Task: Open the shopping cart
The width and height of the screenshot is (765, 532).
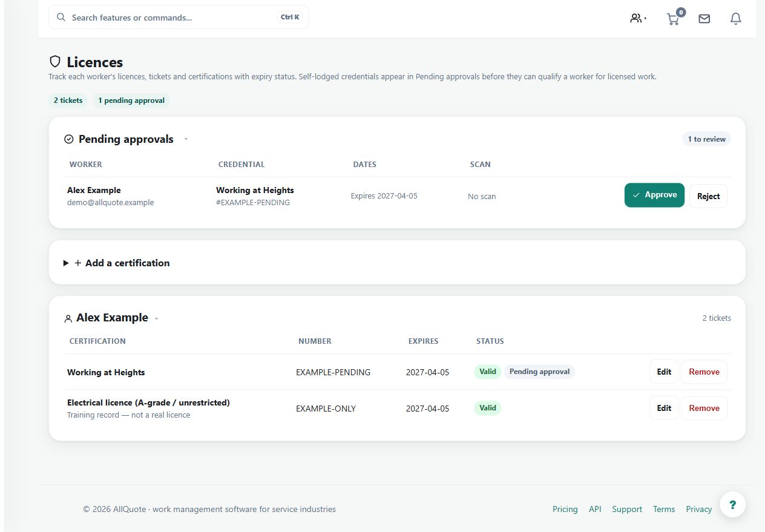Action: coord(674,18)
